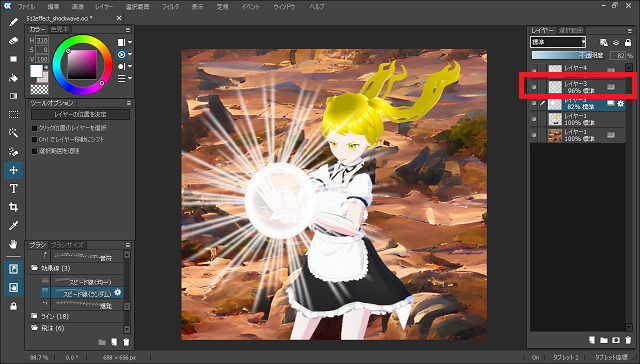Click the lock icon in the left toolbar

13,306
